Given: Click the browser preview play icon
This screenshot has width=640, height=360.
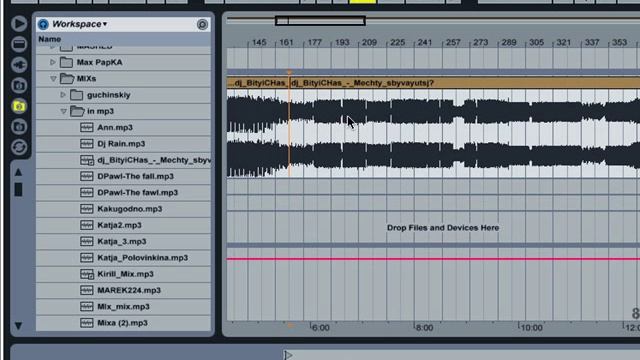Looking at the screenshot, I should [x=19, y=23].
